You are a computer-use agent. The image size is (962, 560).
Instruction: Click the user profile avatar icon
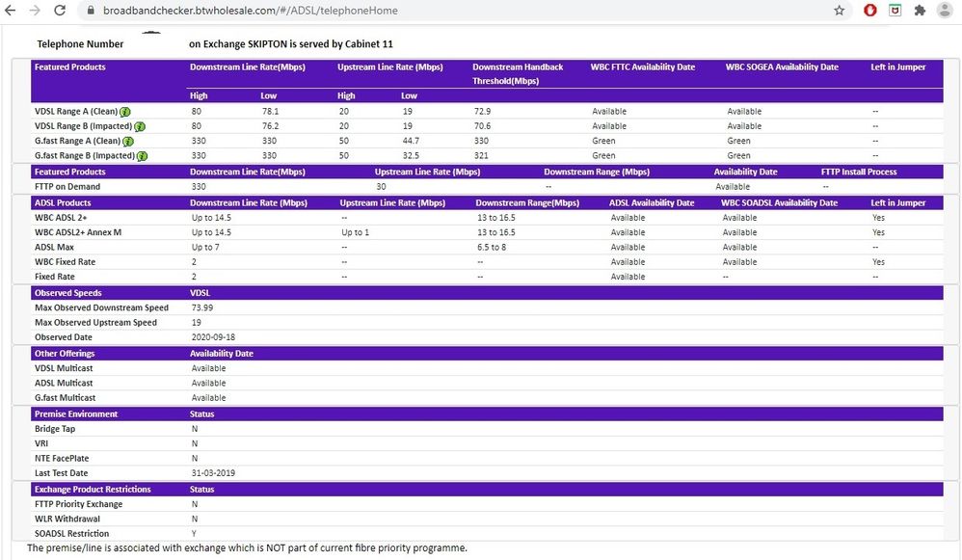(946, 11)
